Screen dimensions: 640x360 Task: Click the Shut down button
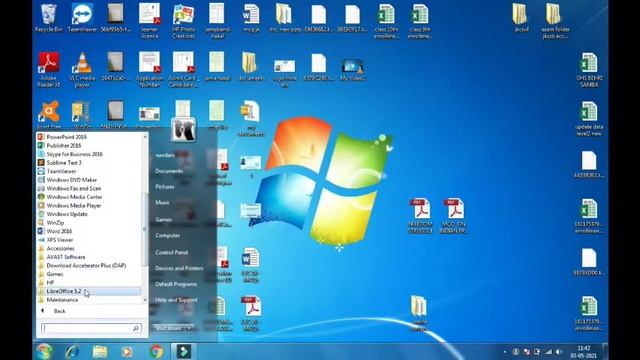pyautogui.click(x=168, y=328)
